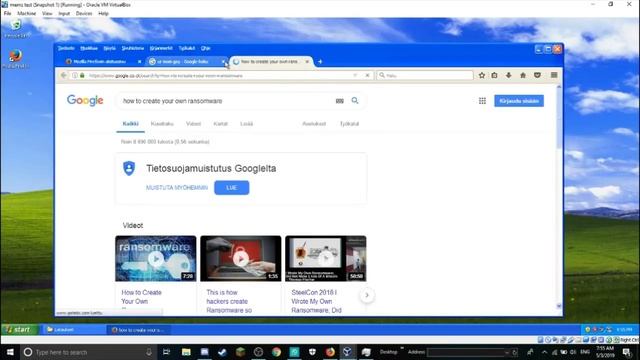Screen dimensions: 640x360
Task: Open the Muokkaa menu in Firefox
Action: [x=89, y=48]
